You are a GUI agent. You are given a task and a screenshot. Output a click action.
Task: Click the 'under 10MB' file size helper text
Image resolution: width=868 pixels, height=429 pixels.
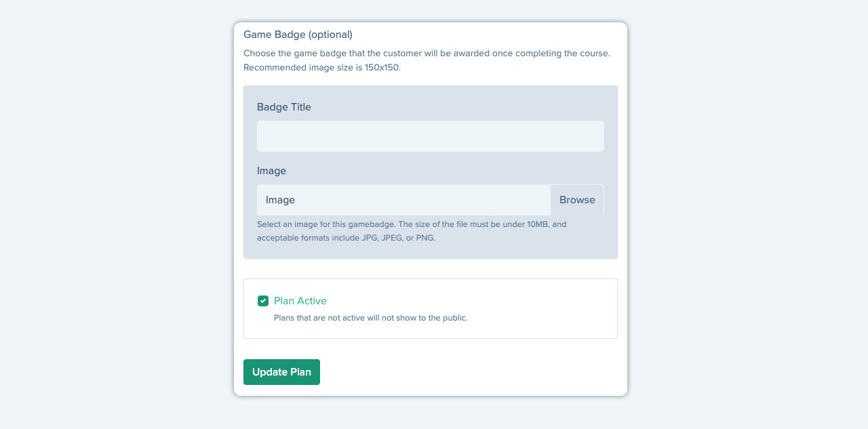412,224
